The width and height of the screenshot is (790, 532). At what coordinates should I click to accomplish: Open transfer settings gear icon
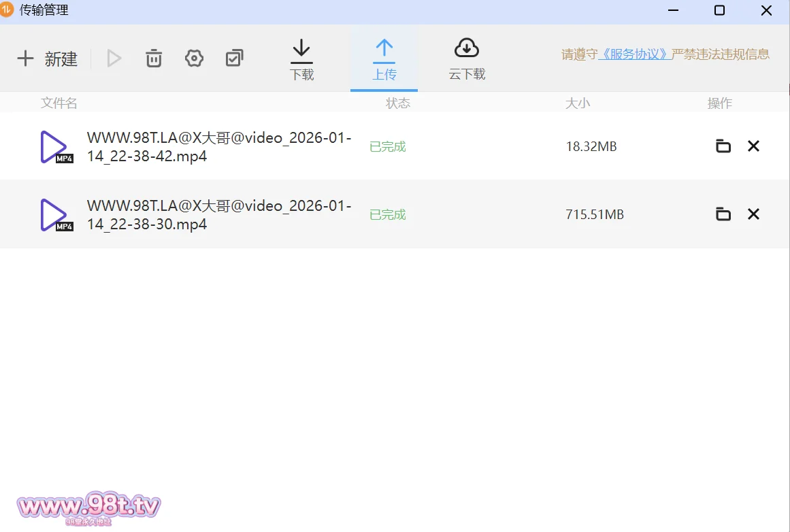[x=194, y=59]
